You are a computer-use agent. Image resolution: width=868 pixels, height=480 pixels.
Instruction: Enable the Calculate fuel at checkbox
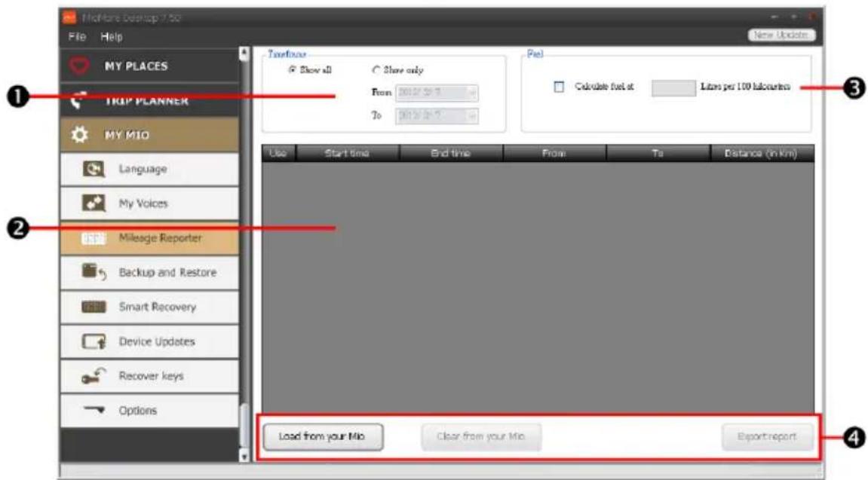[559, 87]
